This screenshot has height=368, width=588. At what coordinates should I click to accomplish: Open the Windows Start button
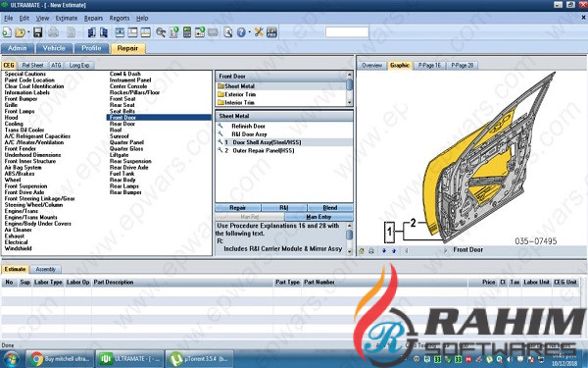[x=10, y=359]
